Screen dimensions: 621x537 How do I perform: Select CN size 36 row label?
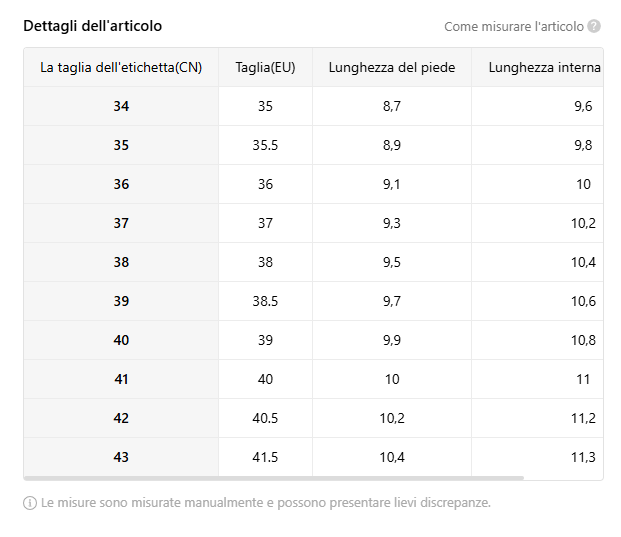(121, 184)
